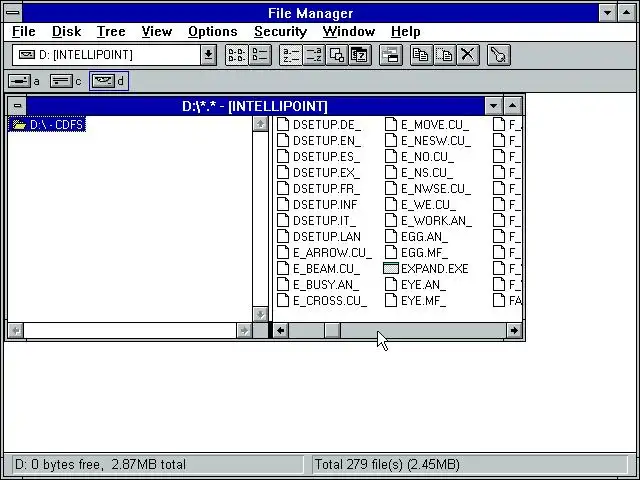
Task: Select file E_ARROW.CU_
Action: [x=324, y=253]
